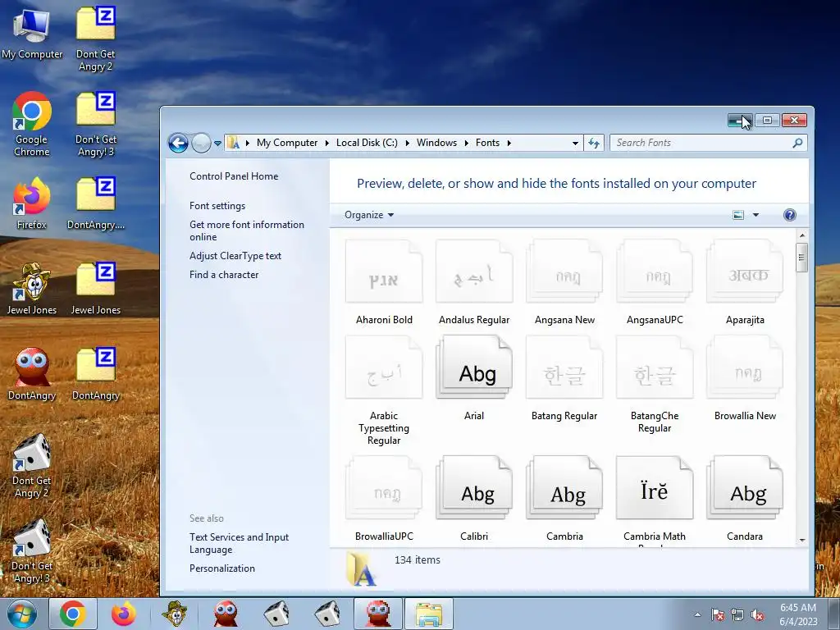Show hidden tray icons arrow
Viewport: 840px width, 630px height.
pyautogui.click(x=697, y=614)
